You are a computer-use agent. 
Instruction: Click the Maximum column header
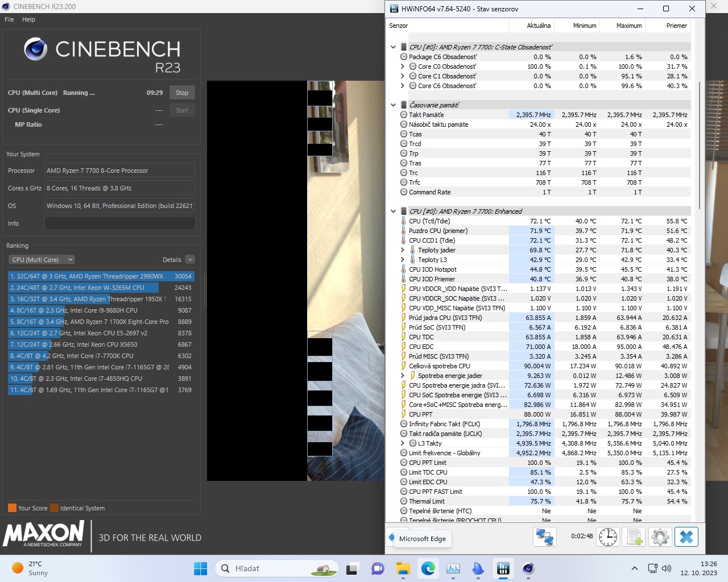click(x=628, y=26)
